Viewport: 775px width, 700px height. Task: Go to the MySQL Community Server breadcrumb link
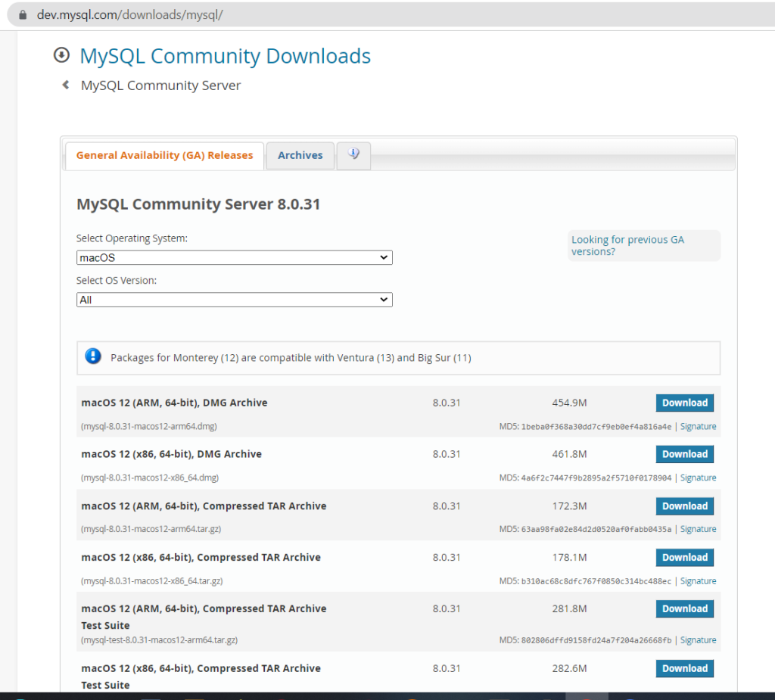tap(160, 86)
